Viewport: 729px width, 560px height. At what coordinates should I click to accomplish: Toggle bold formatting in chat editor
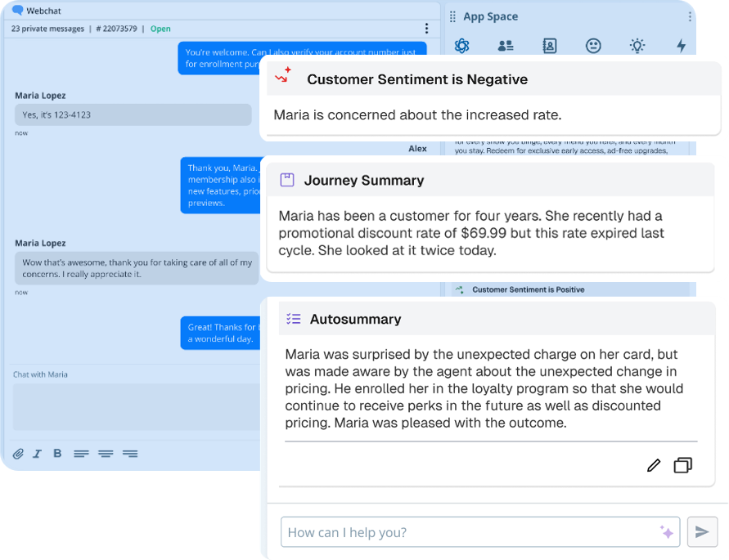coord(57,453)
